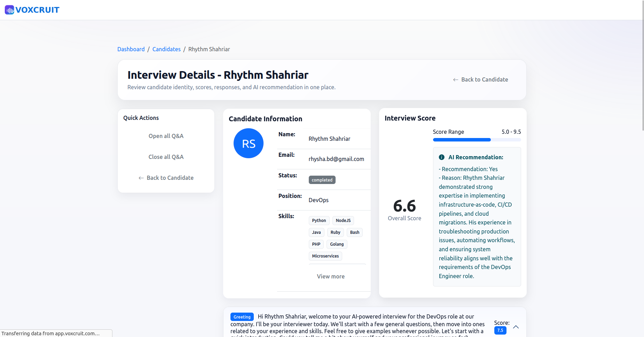Expand skills with View more
The height and width of the screenshot is (337, 644).
pos(330,276)
